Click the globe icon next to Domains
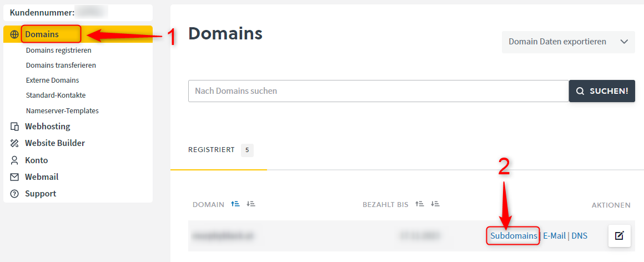 [14, 34]
